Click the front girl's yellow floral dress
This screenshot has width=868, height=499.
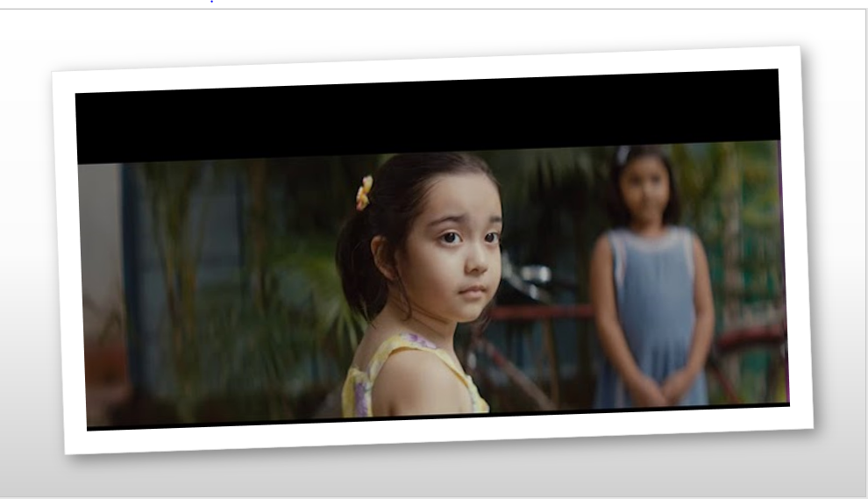pos(361,386)
